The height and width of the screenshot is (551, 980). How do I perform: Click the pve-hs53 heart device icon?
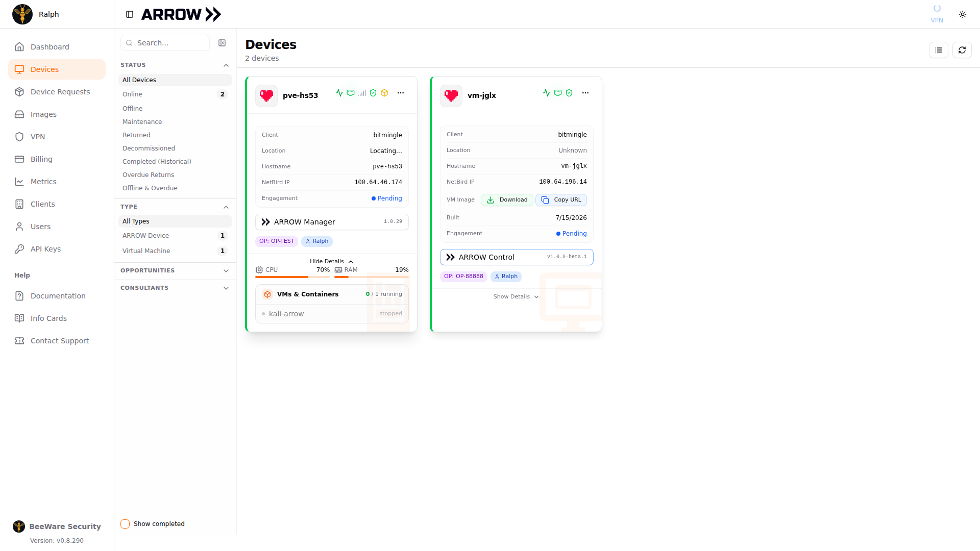point(266,95)
